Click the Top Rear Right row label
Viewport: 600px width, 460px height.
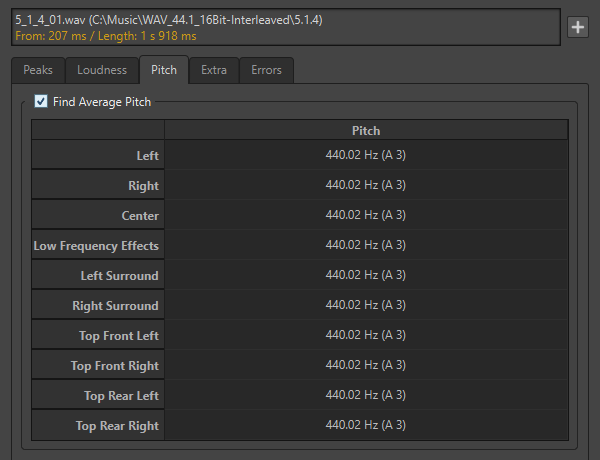coord(98,426)
